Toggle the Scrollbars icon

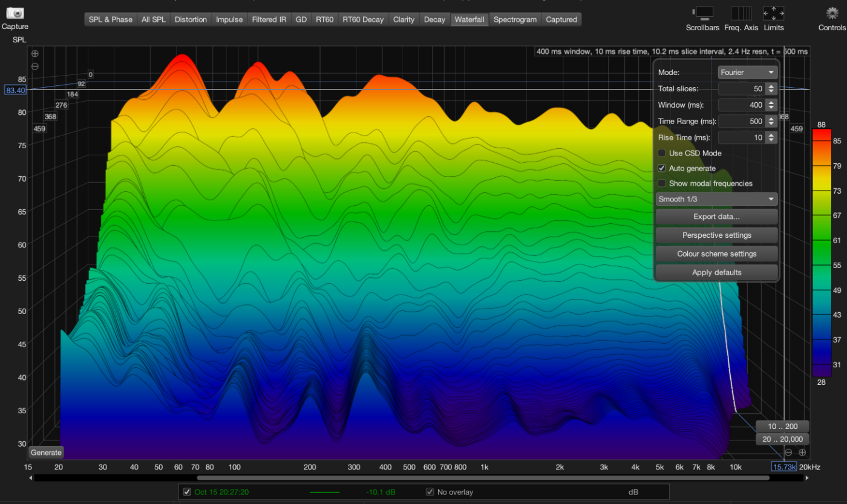tap(702, 13)
